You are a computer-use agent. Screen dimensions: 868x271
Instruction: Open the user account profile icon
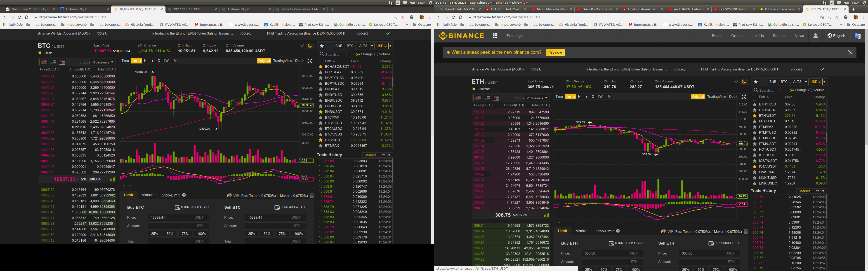pos(815,36)
